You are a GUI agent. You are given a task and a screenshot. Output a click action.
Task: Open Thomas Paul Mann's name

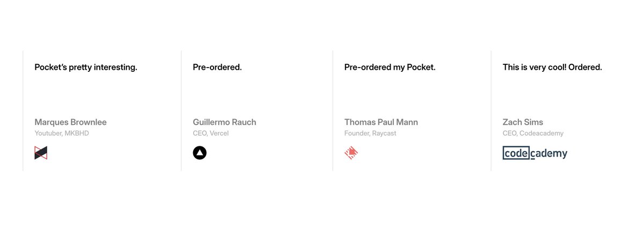(381, 122)
